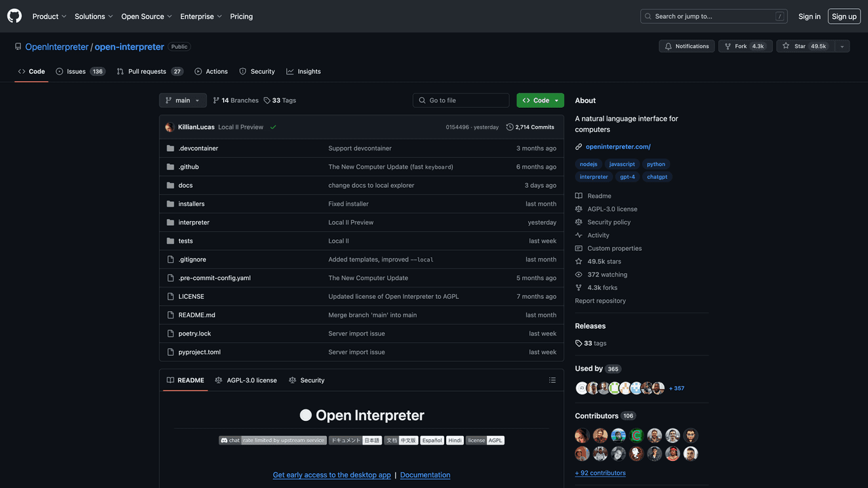Viewport: 868px width, 488px height.
Task: View the 2,714 Commits history
Action: click(x=530, y=127)
